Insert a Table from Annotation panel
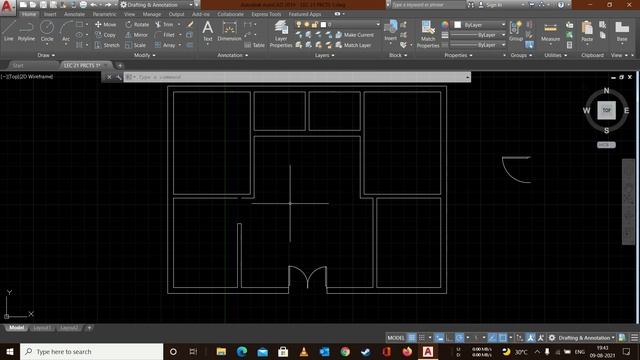This screenshot has height=360, width=640. (255, 45)
